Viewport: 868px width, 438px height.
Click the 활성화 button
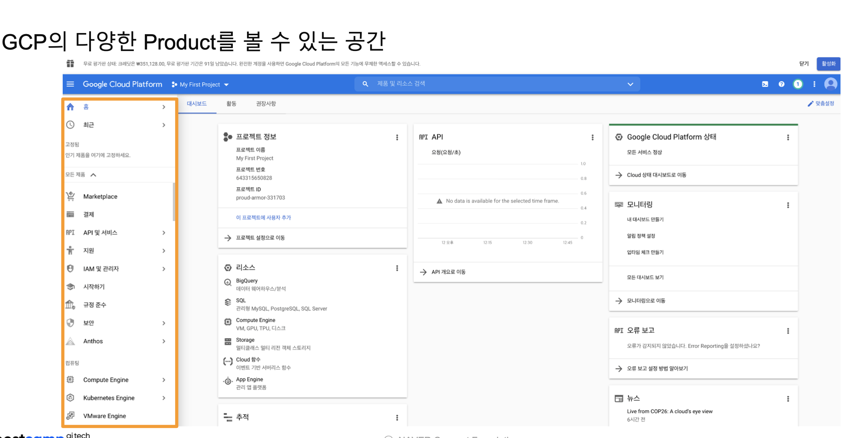click(x=828, y=64)
